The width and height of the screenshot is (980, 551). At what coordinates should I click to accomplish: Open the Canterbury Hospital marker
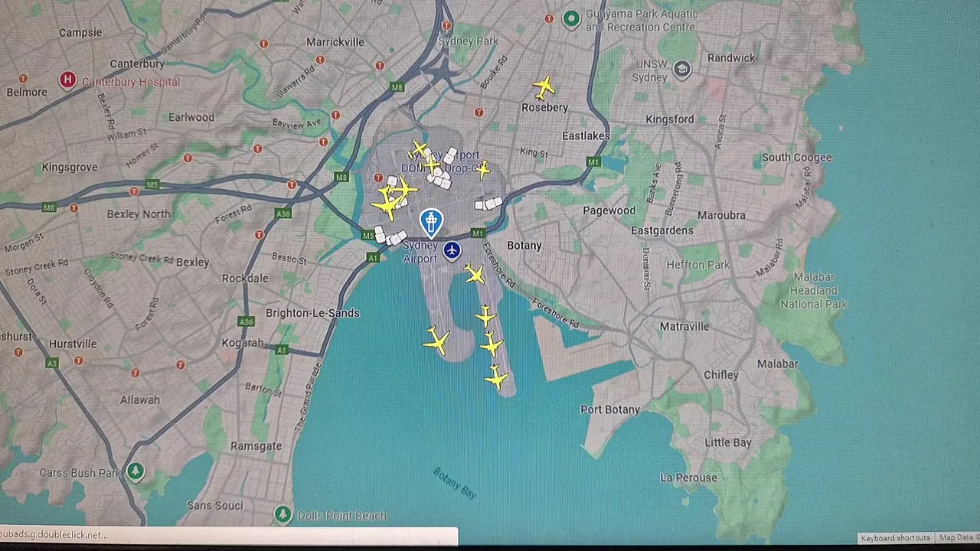tap(67, 80)
